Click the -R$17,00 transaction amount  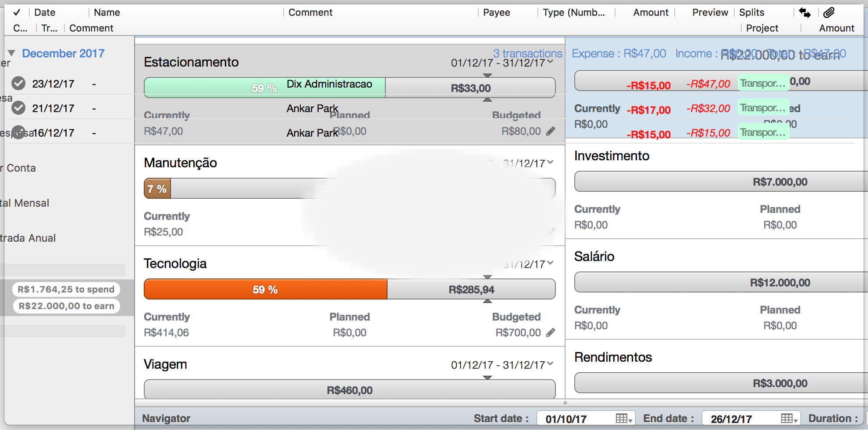coord(648,110)
